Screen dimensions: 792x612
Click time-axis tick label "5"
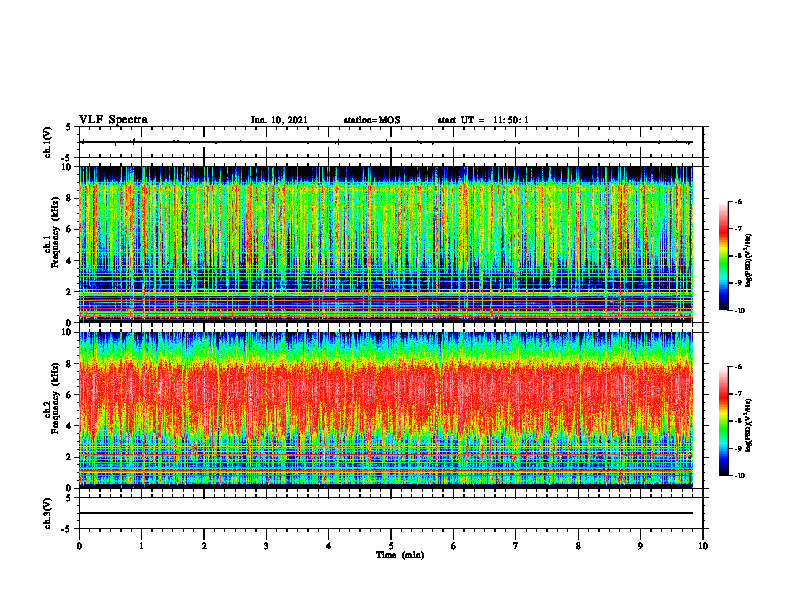click(x=391, y=546)
